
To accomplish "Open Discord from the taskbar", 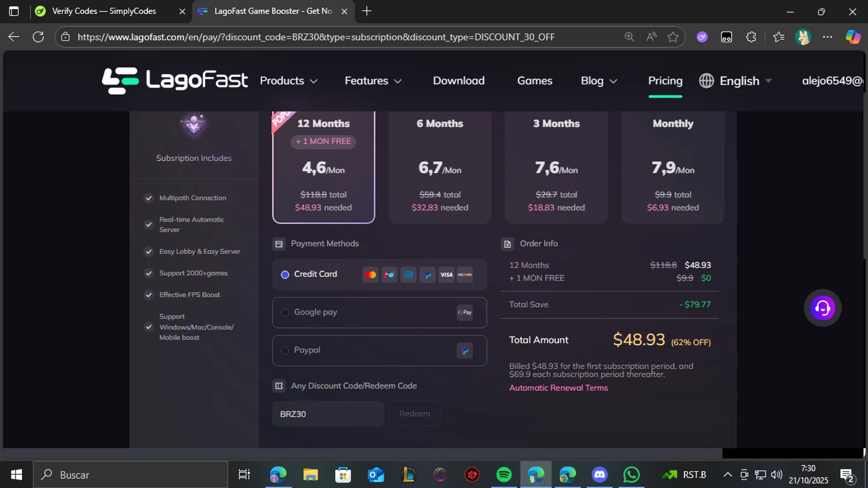I will (x=599, y=475).
